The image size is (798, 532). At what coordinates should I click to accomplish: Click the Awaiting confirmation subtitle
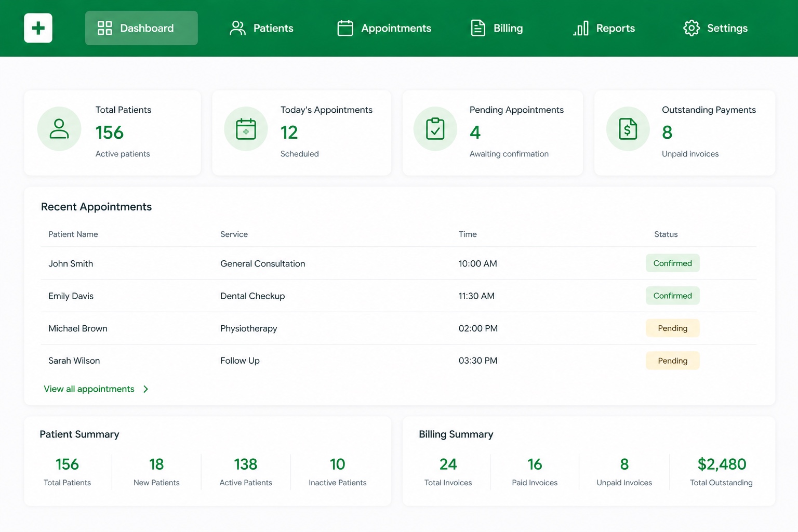tap(509, 154)
